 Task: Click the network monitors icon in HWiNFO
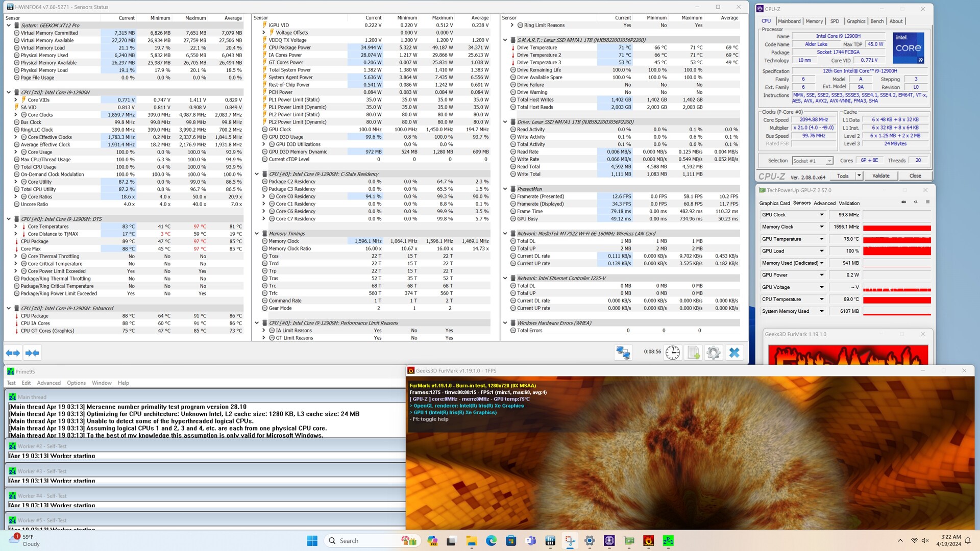pos(623,353)
